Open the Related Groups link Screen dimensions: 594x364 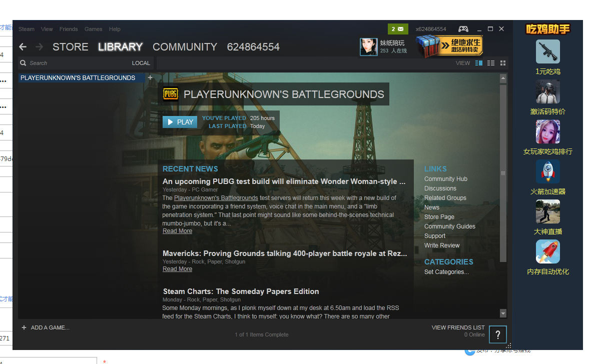[x=445, y=198]
